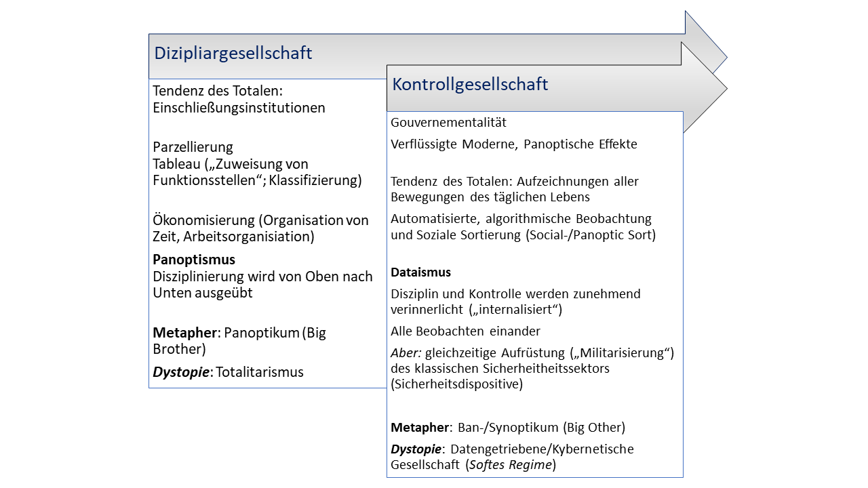Click 'Disziplinierung wird von Oben nach' line
This screenshot has width=868, height=488.
[262, 277]
